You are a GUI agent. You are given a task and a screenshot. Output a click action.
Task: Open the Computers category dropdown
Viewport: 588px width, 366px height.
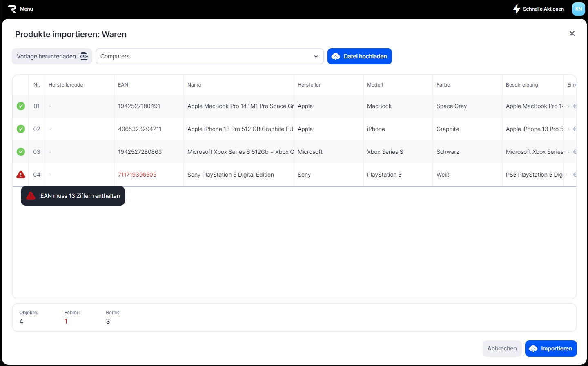(x=209, y=56)
